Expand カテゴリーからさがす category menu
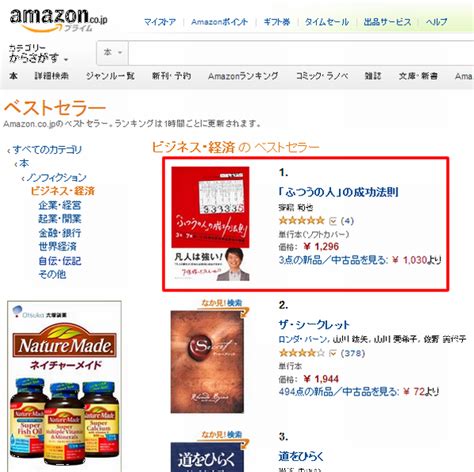474x472 pixels. (38, 53)
